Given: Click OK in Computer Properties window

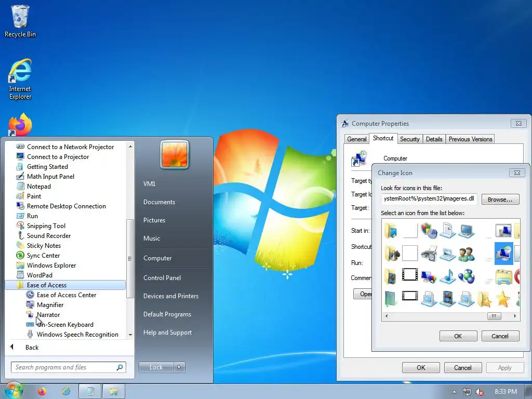Looking at the screenshot, I should (x=421, y=367).
